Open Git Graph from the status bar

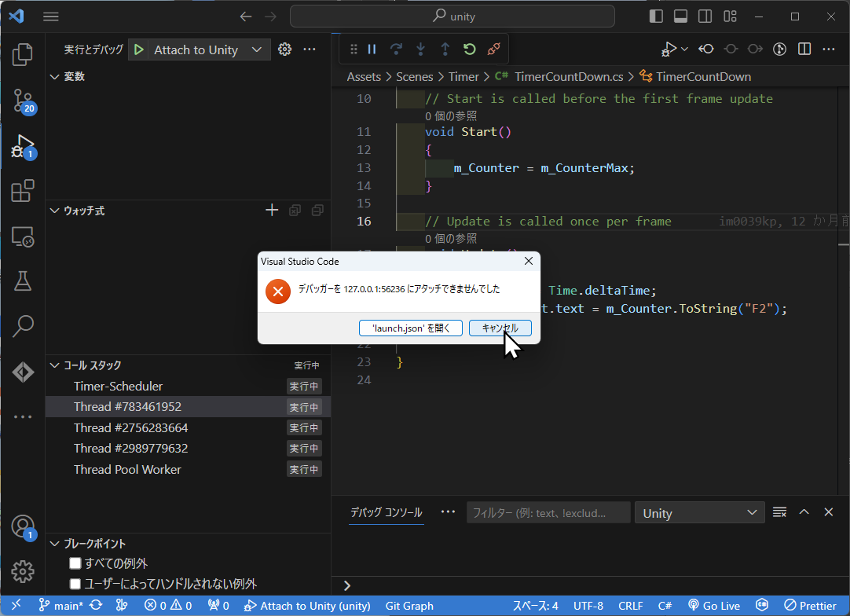[409, 605]
